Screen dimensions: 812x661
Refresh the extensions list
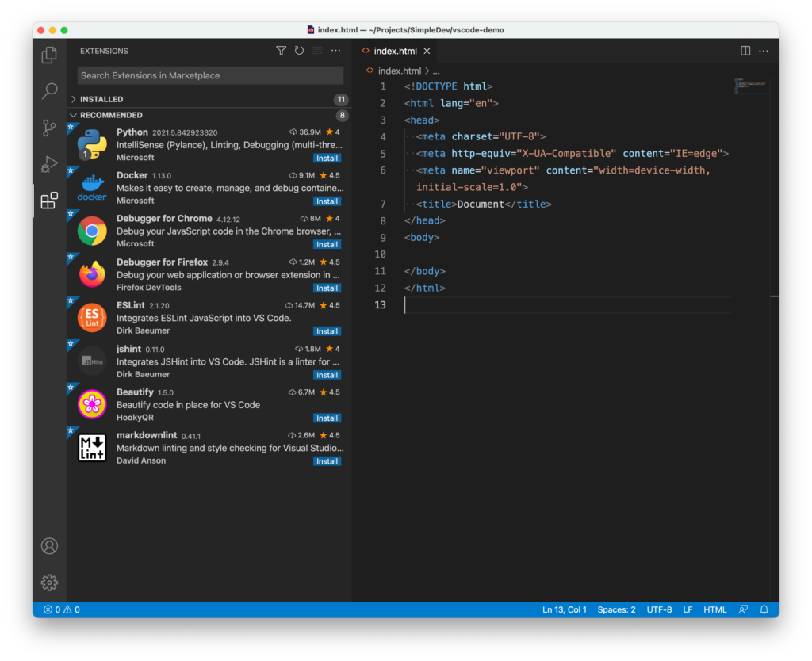click(x=299, y=51)
